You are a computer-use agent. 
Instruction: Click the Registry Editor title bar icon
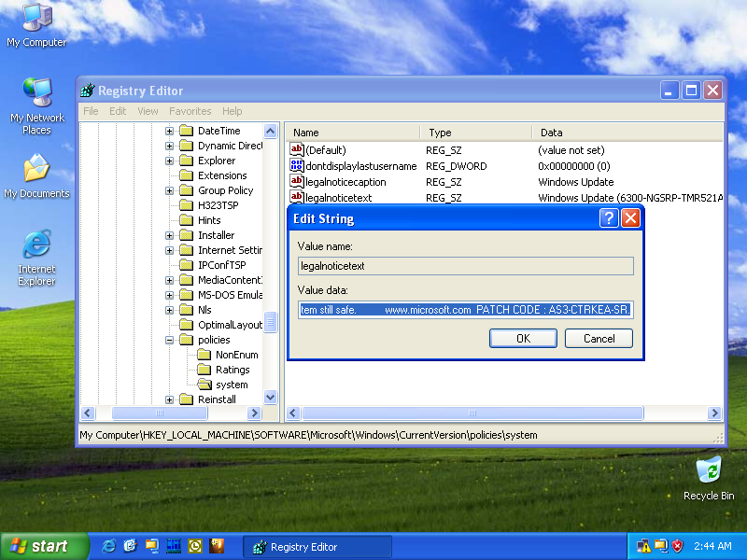pos(87,90)
